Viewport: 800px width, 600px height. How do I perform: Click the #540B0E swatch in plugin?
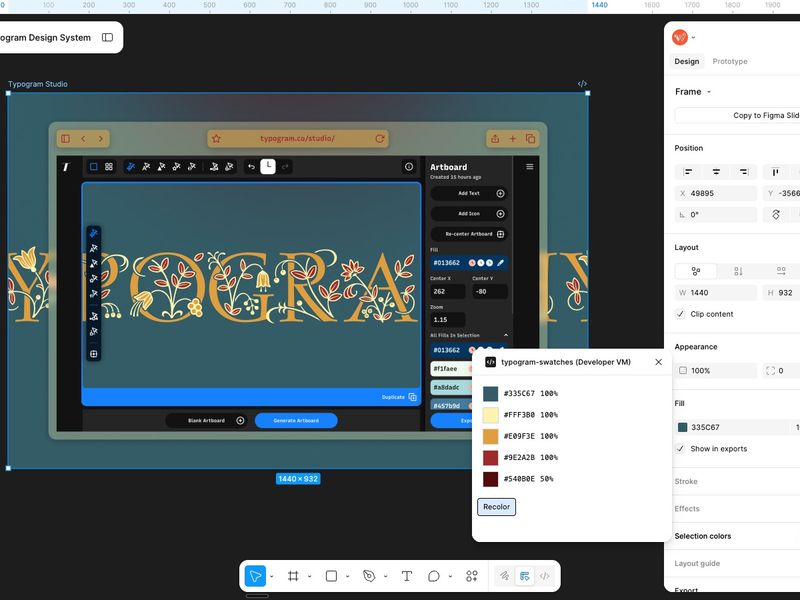point(490,479)
